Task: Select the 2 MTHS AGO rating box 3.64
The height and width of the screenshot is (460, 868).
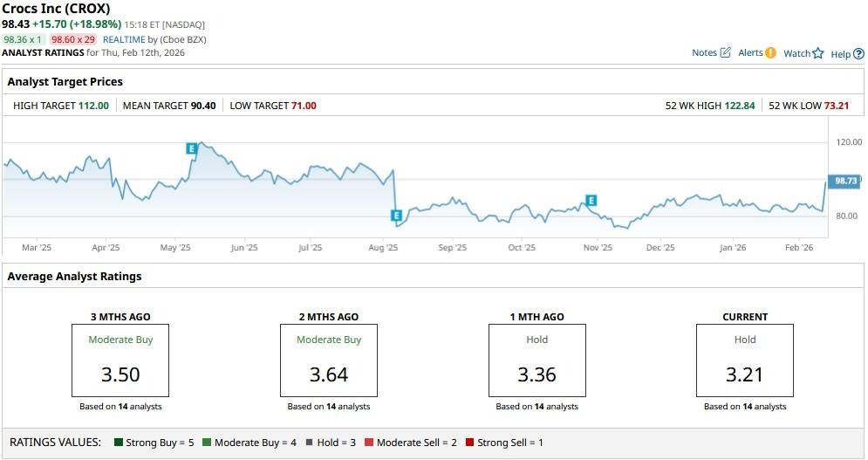Action: click(x=329, y=360)
